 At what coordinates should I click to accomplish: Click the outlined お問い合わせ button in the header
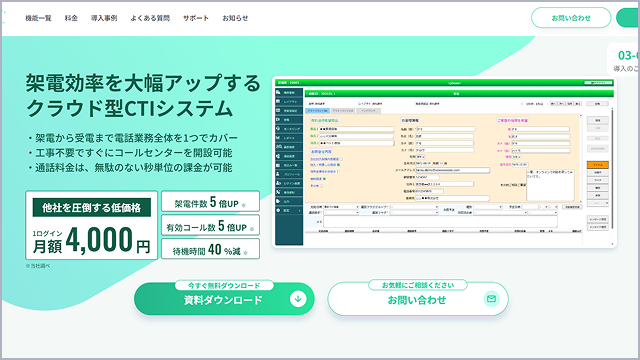[571, 18]
